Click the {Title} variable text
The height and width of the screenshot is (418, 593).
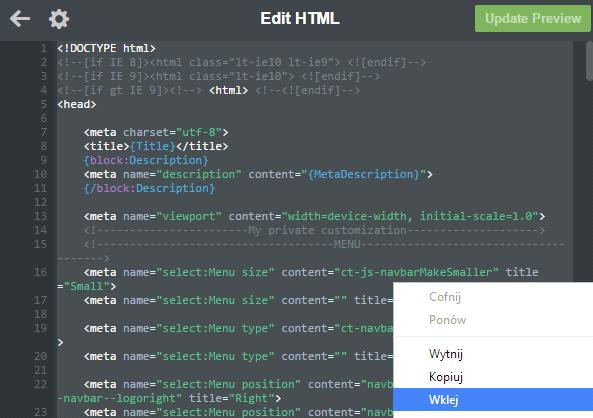point(152,146)
